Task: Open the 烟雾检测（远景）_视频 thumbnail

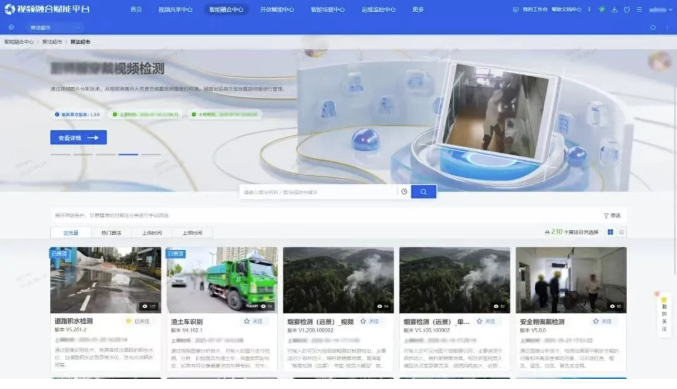Action: tap(338, 280)
